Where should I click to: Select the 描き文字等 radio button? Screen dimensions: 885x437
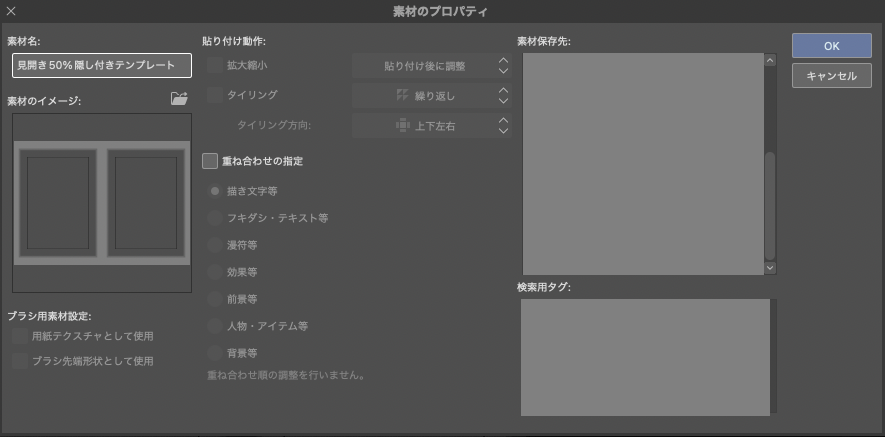[214, 191]
